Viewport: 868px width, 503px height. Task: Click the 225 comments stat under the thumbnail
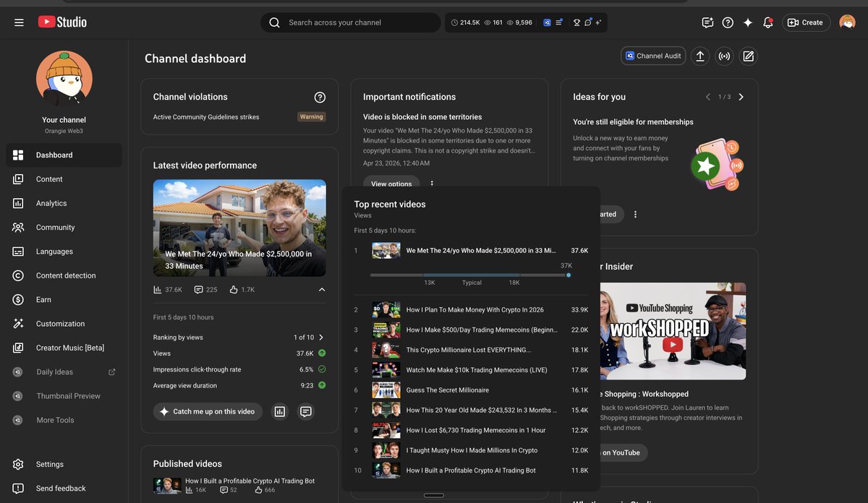tap(205, 290)
